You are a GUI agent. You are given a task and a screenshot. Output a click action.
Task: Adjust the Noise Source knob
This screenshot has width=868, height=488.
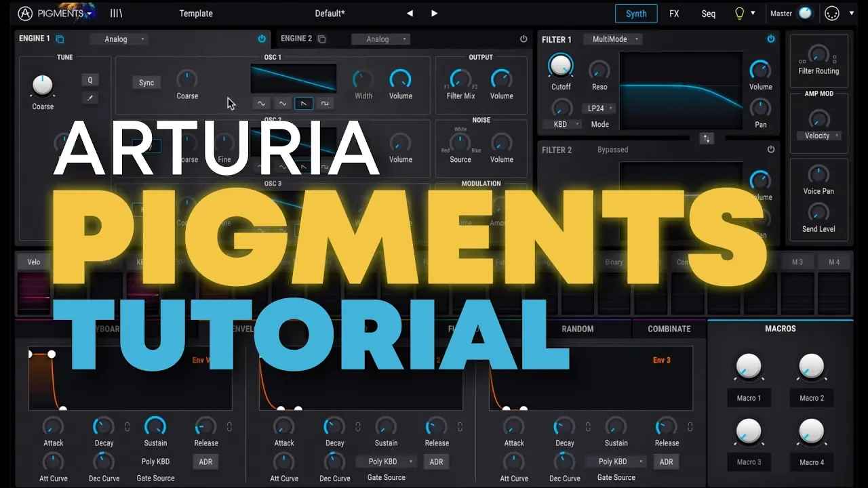tap(460, 142)
